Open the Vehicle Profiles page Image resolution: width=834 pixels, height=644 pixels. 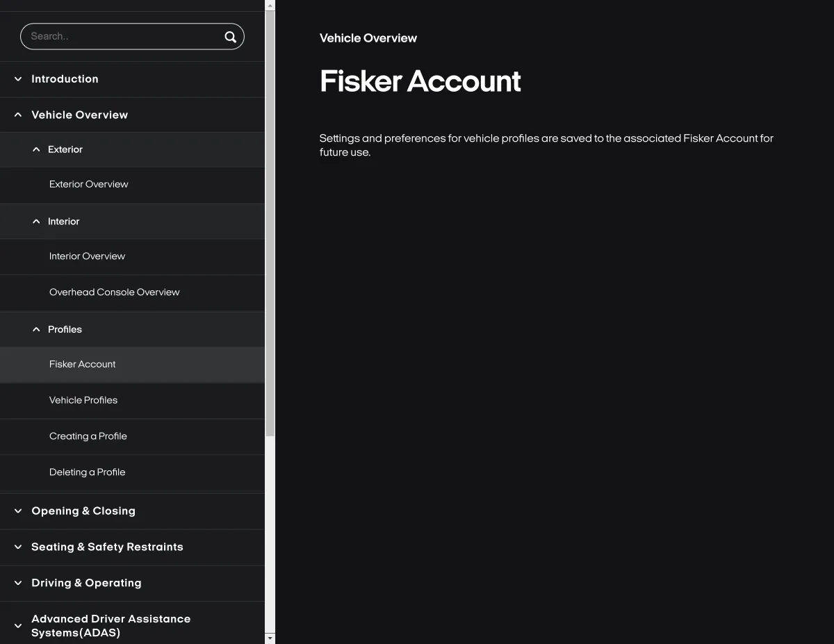click(x=83, y=400)
